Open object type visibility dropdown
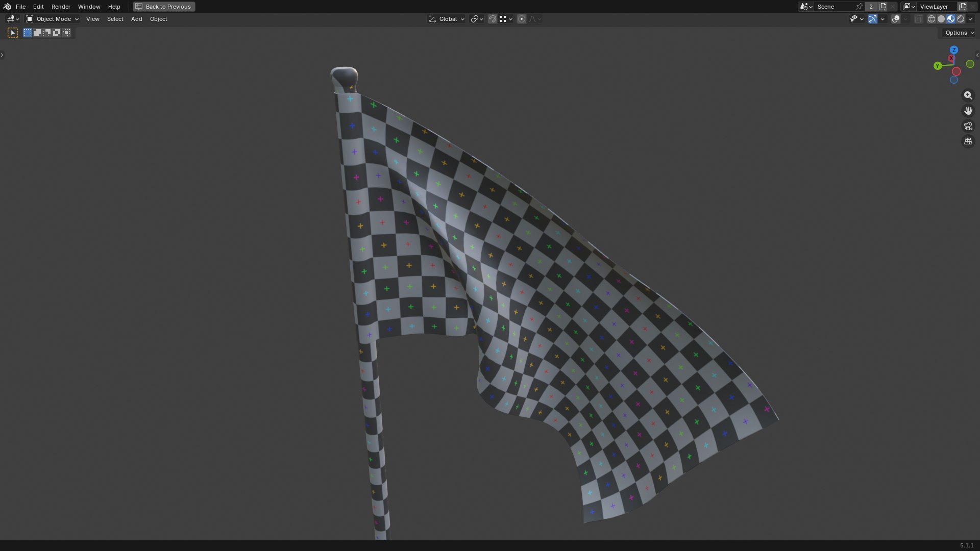The height and width of the screenshot is (551, 980). coord(856,19)
